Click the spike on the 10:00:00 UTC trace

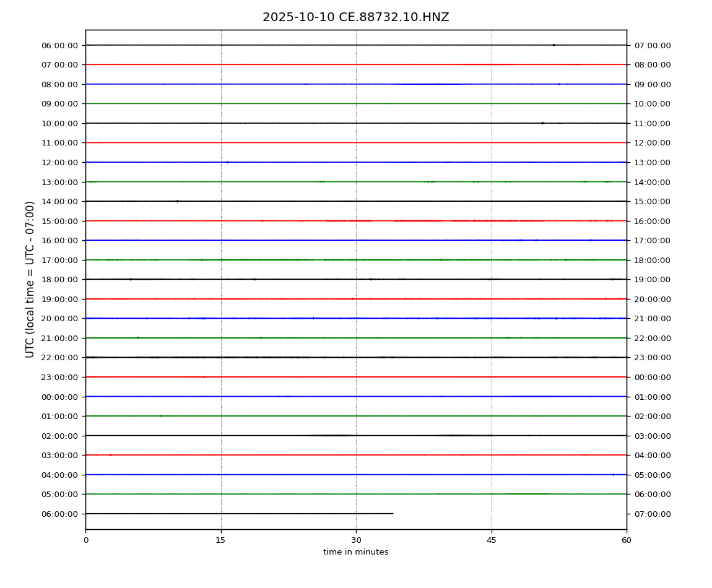pyautogui.click(x=542, y=123)
